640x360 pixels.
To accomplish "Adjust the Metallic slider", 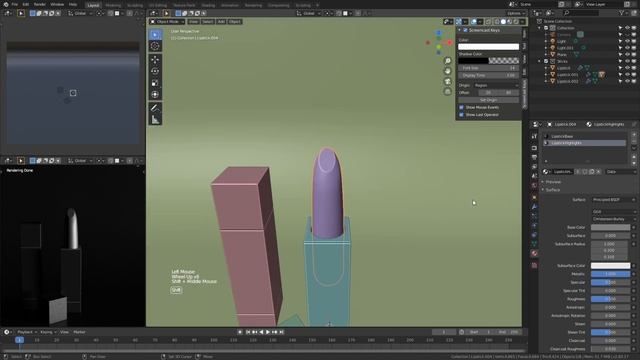I will [x=610, y=274].
